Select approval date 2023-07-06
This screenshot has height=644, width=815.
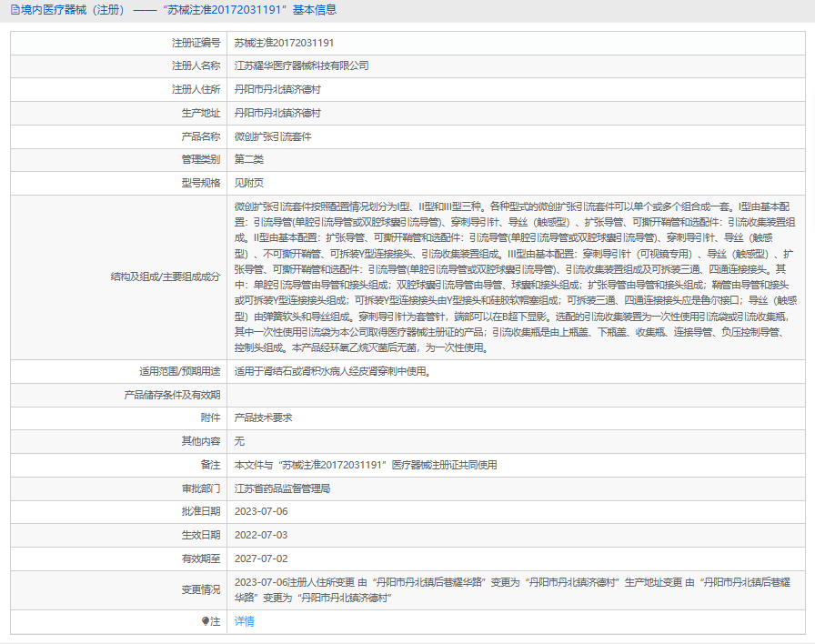(x=261, y=511)
